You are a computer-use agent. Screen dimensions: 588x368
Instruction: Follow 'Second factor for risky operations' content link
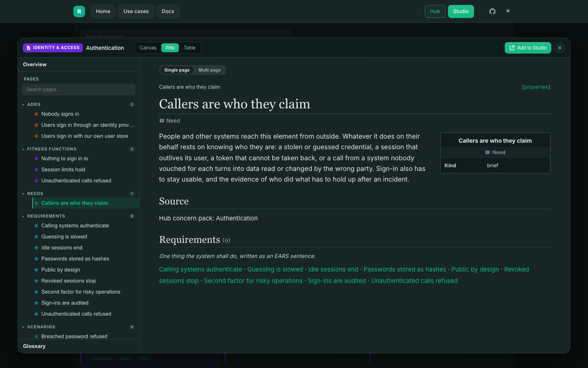pos(253,281)
